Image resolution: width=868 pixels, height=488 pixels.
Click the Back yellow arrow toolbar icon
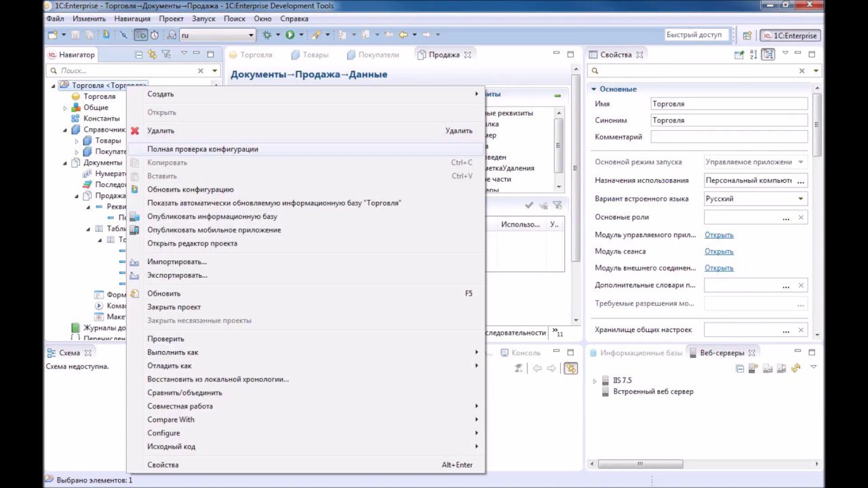pos(403,35)
